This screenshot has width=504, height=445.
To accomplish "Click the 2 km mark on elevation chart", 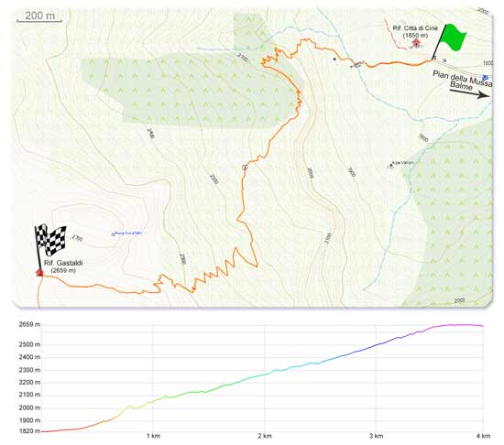I will [x=265, y=436].
